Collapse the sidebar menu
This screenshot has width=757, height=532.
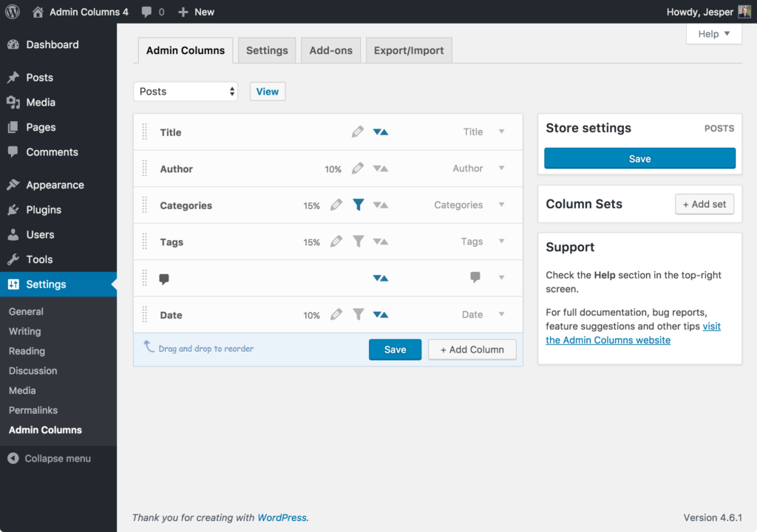point(50,459)
